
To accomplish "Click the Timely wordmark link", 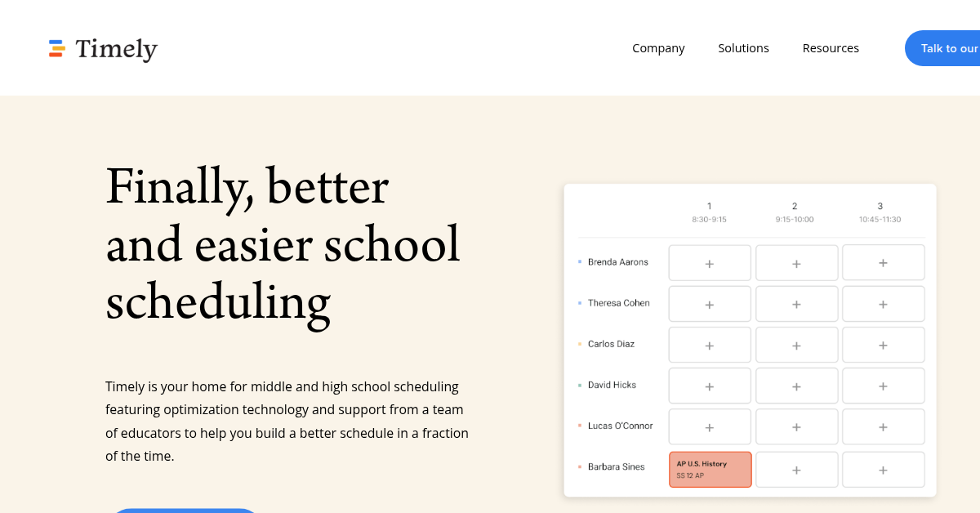I will (x=116, y=50).
